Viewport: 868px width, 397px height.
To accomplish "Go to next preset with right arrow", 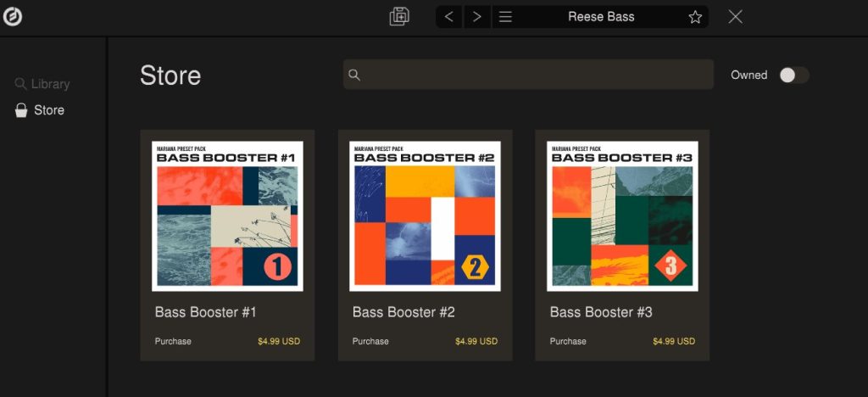I will pyautogui.click(x=477, y=17).
